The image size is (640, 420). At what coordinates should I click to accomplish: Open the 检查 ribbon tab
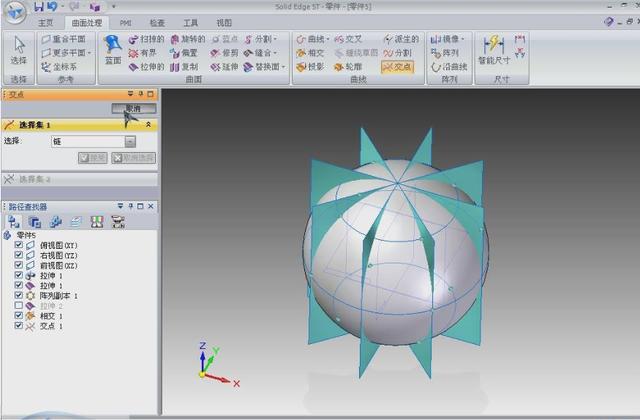pos(157,21)
